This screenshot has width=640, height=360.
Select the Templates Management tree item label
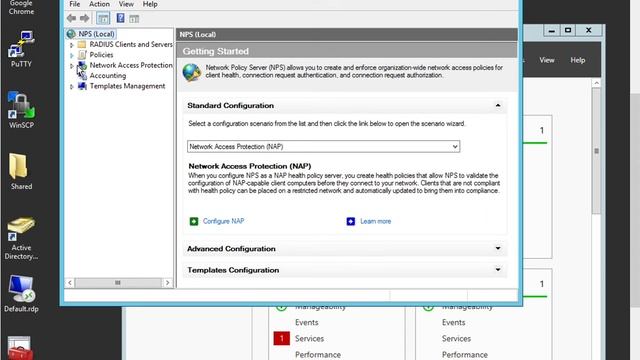[x=127, y=86]
